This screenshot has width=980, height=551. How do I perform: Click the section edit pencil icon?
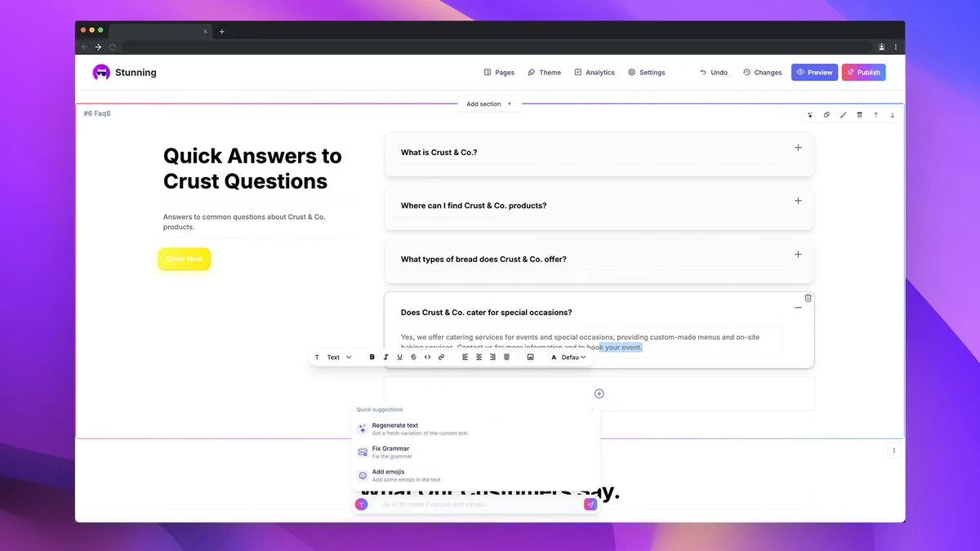pyautogui.click(x=843, y=115)
